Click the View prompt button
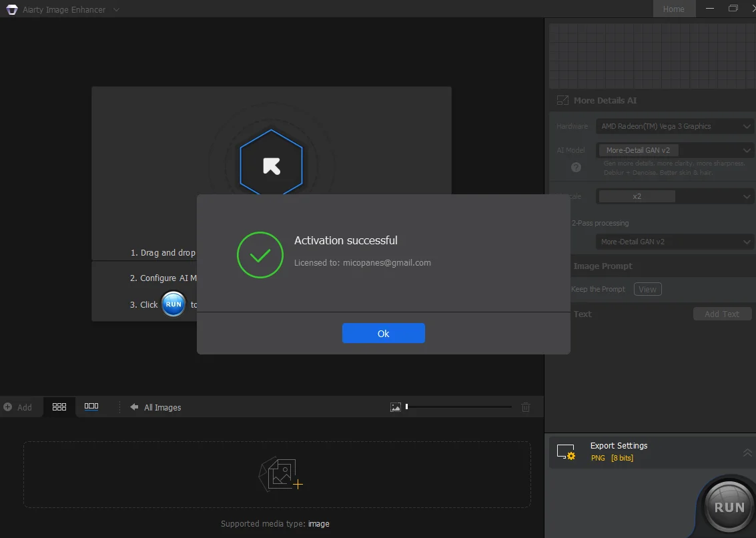 647,289
